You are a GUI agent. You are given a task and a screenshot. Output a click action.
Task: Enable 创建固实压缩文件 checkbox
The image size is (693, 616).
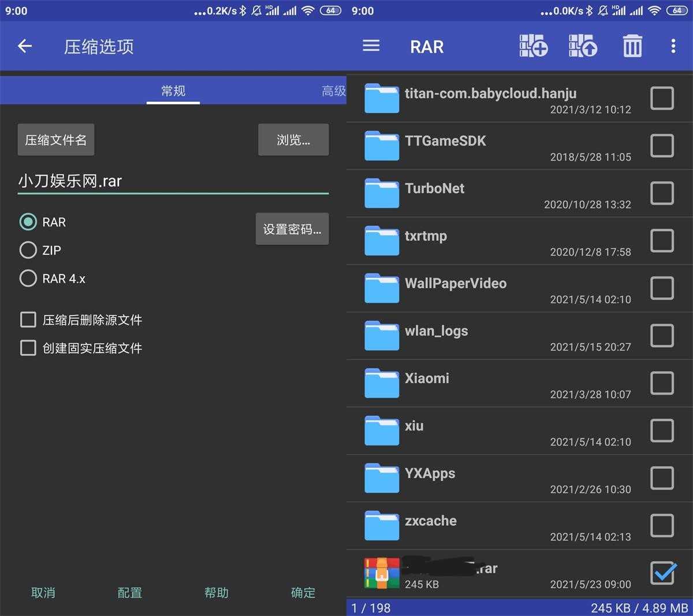28,348
